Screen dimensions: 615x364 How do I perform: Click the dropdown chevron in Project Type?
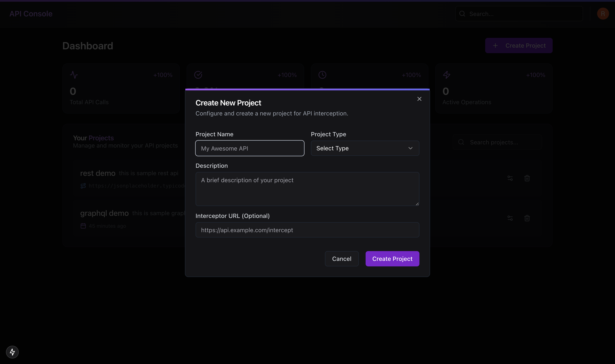pyautogui.click(x=410, y=148)
